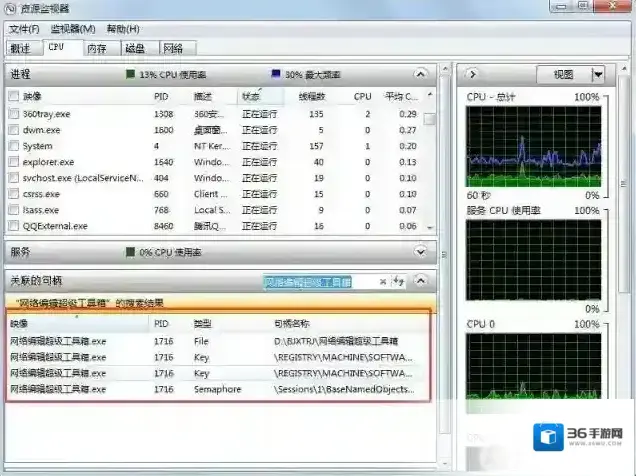
Task: Switch to the 磁盘 tab
Action: pyautogui.click(x=140, y=48)
